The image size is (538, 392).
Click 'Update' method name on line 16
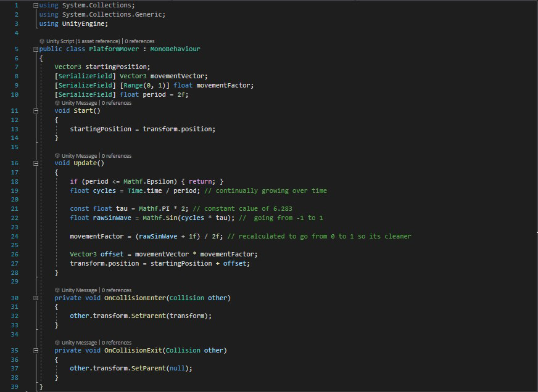pyautogui.click(x=85, y=163)
